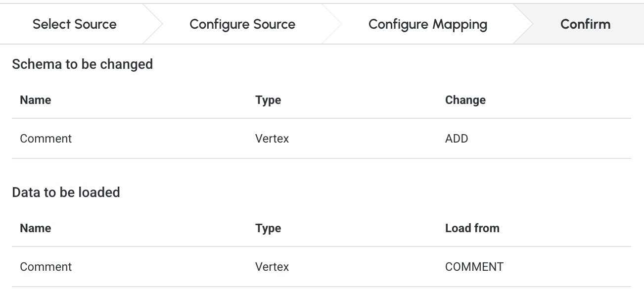
Task: Open the Configure Source step
Action: click(x=242, y=24)
